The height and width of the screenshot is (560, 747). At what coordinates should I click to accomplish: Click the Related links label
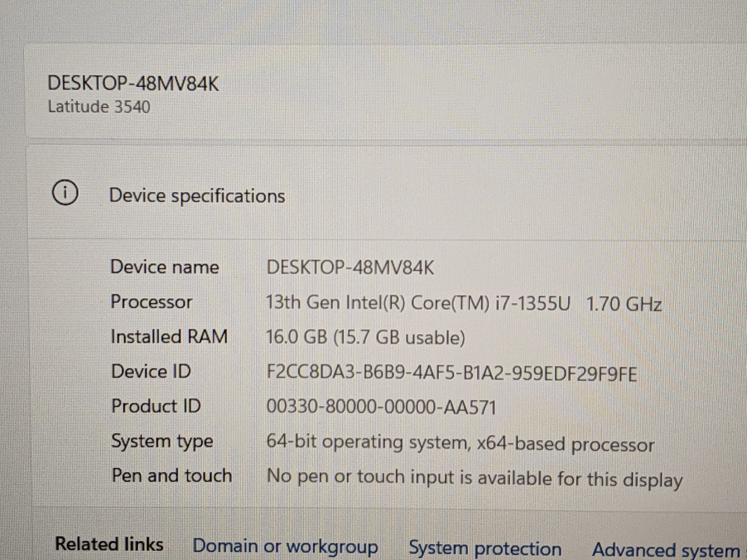[109, 544]
